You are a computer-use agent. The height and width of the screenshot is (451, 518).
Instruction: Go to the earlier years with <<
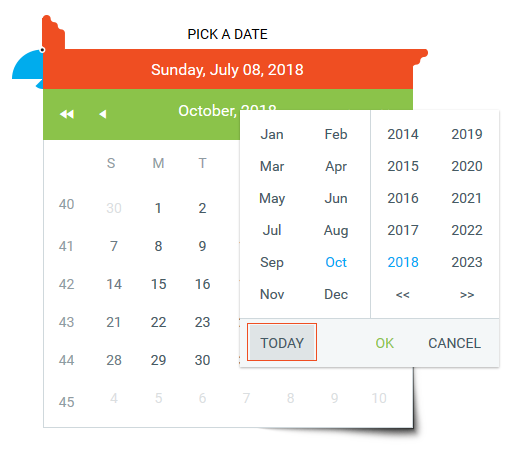coord(403,295)
